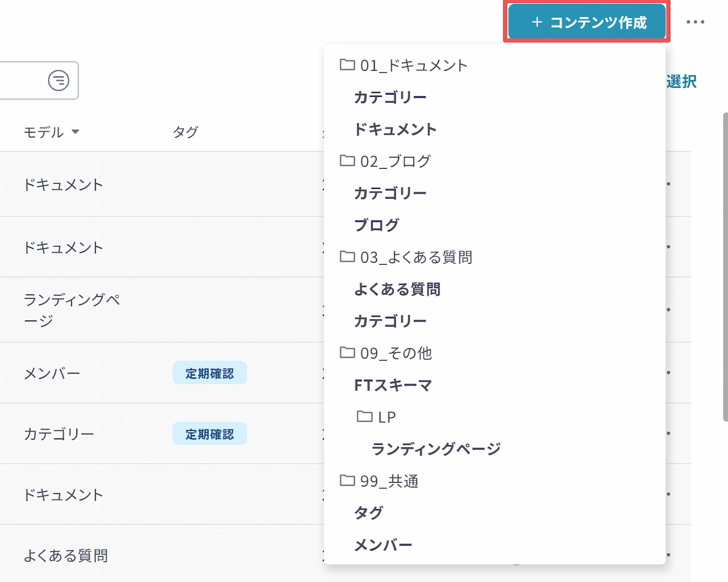Viewport: 728px width, 582px height.
Task: Click the filter icon in search box
Action: (x=58, y=81)
